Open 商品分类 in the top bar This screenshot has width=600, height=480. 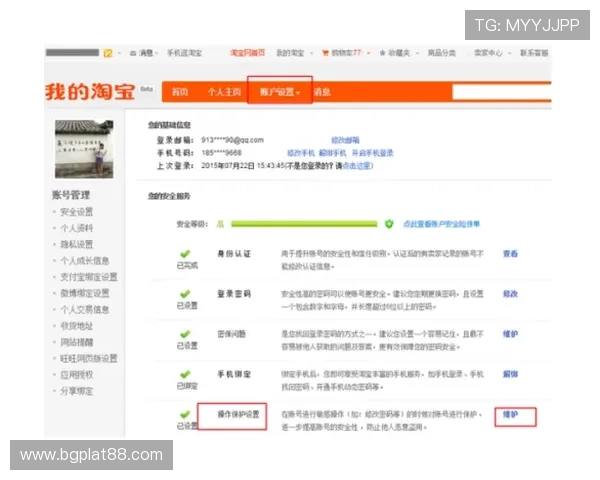[x=442, y=53]
